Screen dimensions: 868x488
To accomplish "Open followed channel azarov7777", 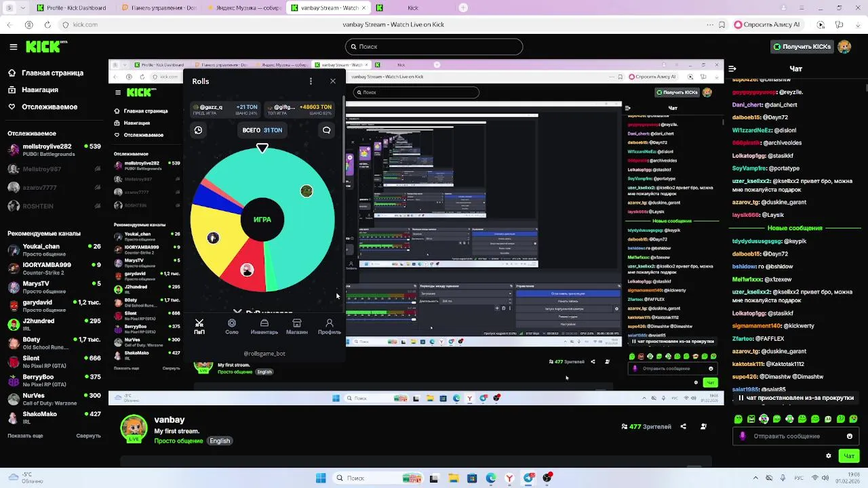I will coord(54,187).
